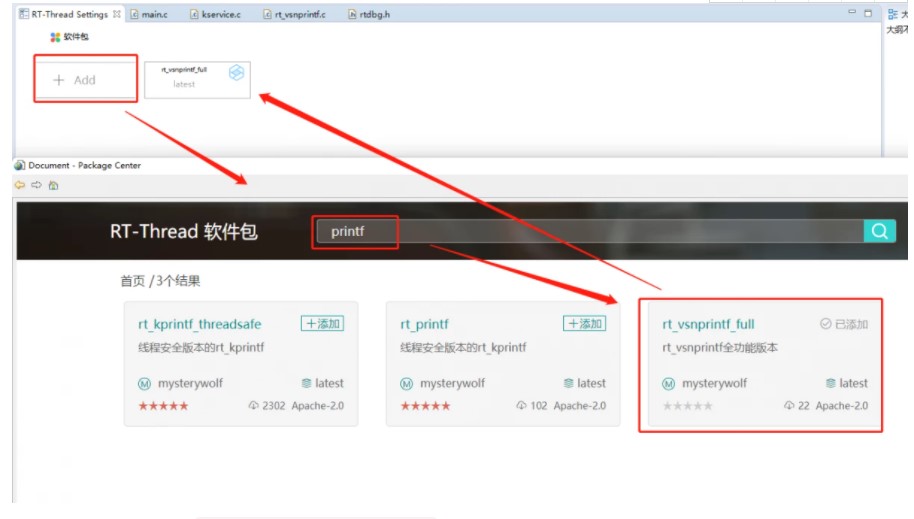Click the forward arrow in Package Center
This screenshot has height=519, width=914.
(37, 185)
